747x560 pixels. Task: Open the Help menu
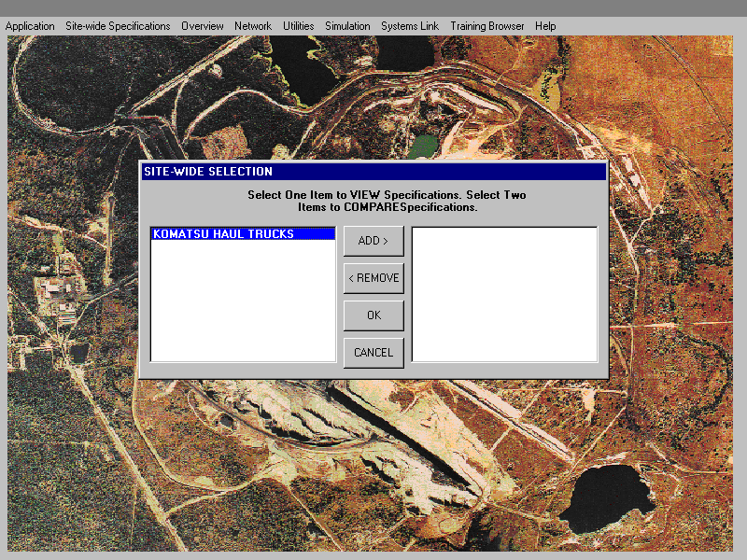coord(545,26)
